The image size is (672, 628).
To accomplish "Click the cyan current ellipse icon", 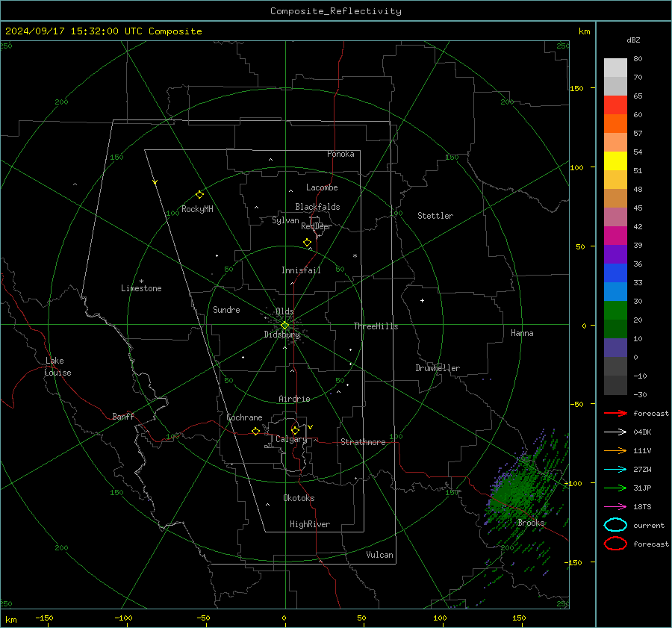I will pyautogui.click(x=615, y=525).
